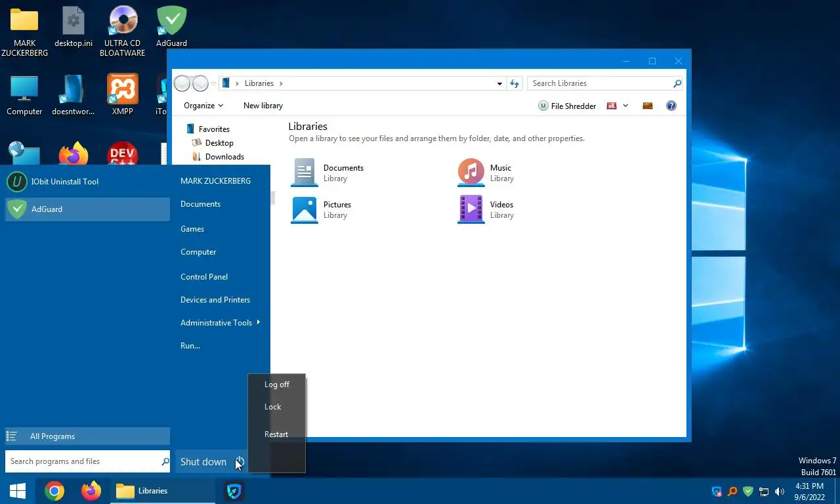This screenshot has height=504, width=840.
Task: Show All Programs in the Start menu
Action: point(87,436)
